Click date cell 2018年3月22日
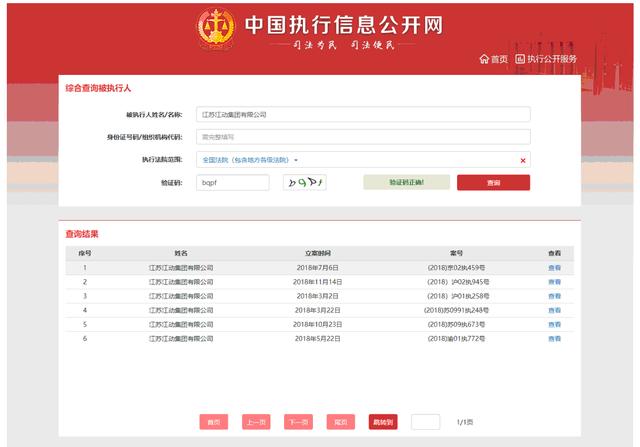This screenshot has width=640, height=447. click(318, 310)
